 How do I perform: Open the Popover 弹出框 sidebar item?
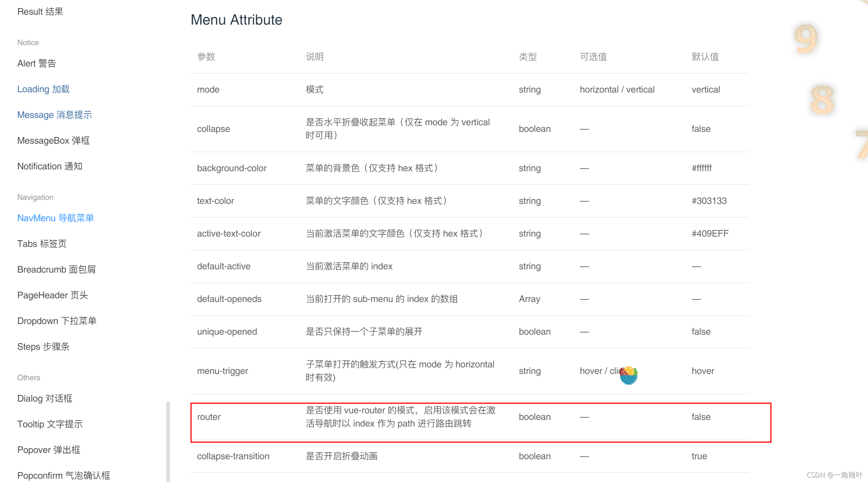(x=48, y=450)
